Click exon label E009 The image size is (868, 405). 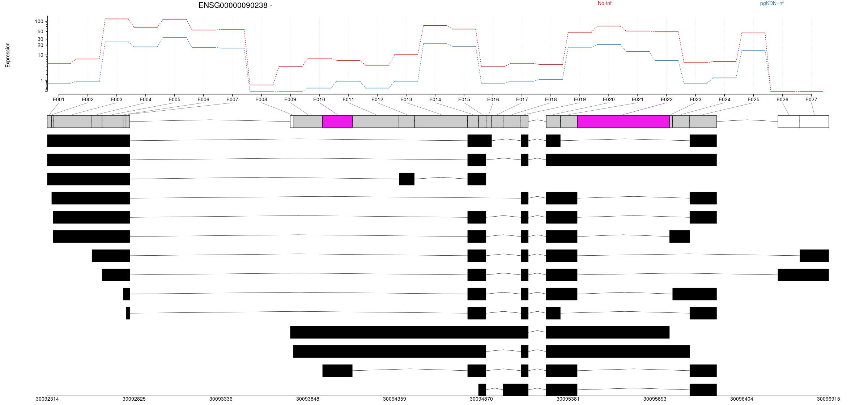290,99
